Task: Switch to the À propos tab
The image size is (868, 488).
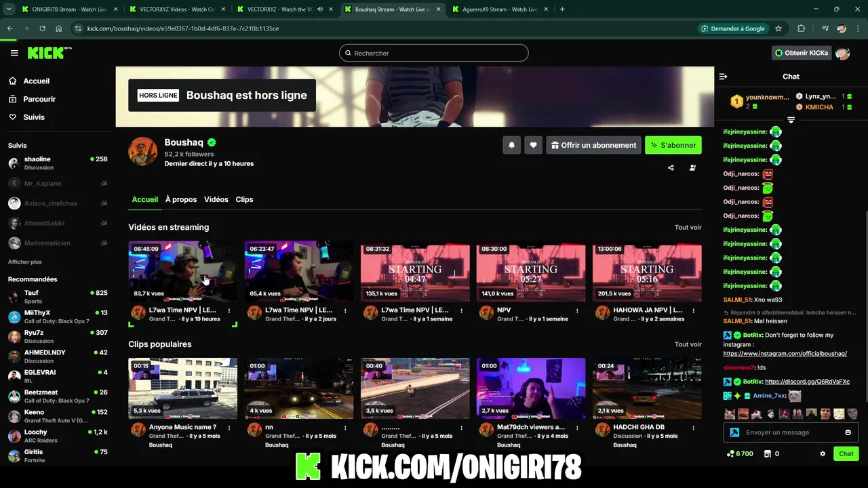Action: point(181,199)
